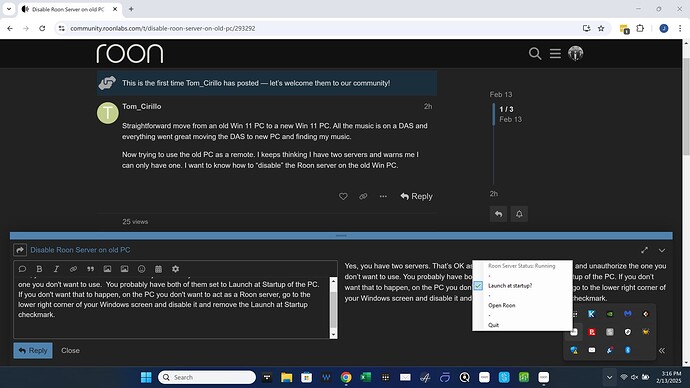Click Close to discard the composer

click(x=70, y=351)
